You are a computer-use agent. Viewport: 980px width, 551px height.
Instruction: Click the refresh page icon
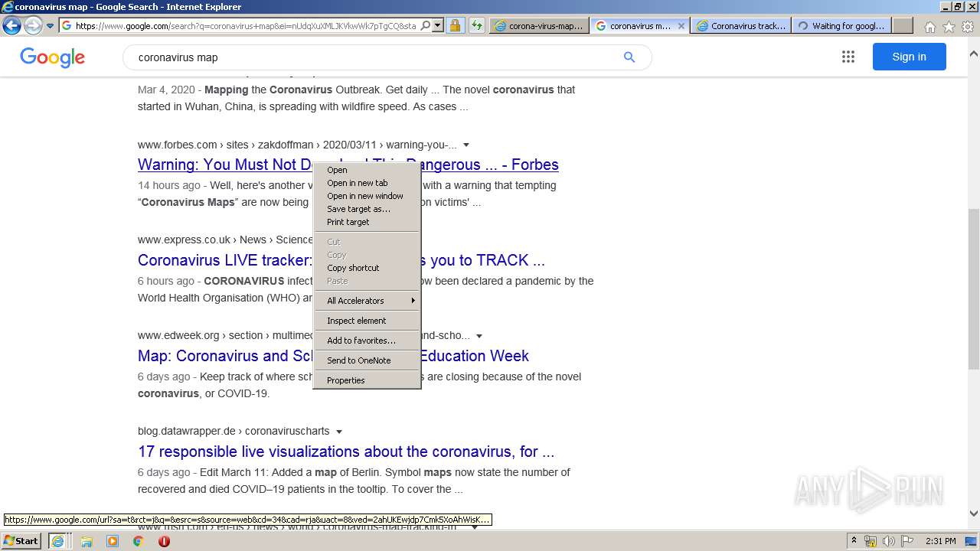pos(477,25)
